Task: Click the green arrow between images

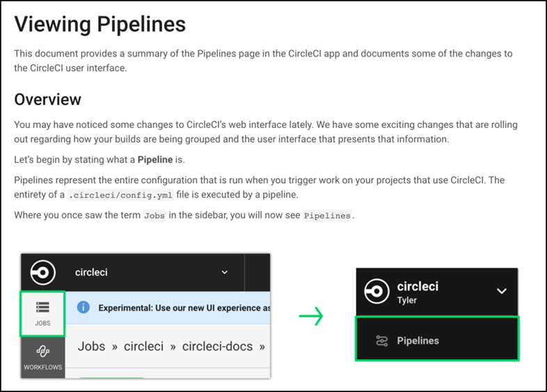Action: pos(311,316)
